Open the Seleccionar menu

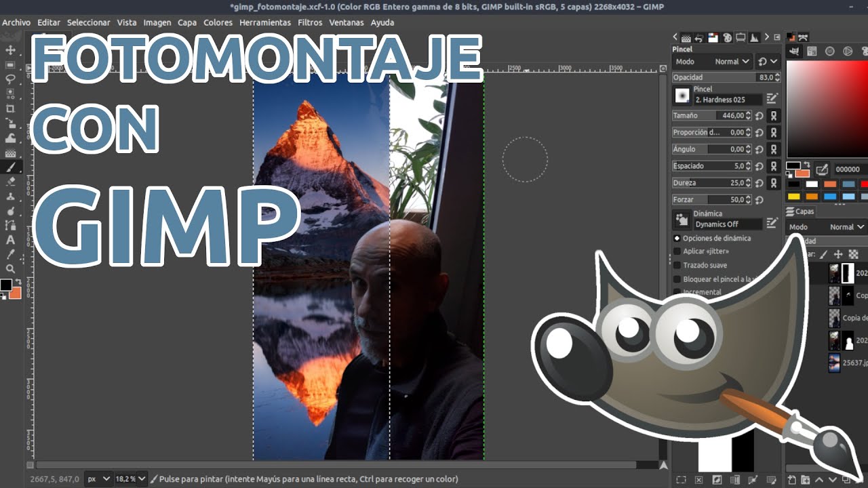pyautogui.click(x=88, y=22)
